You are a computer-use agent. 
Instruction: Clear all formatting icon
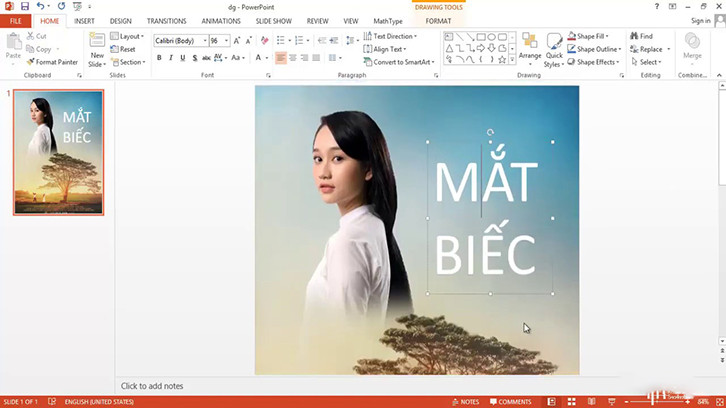tap(264, 41)
